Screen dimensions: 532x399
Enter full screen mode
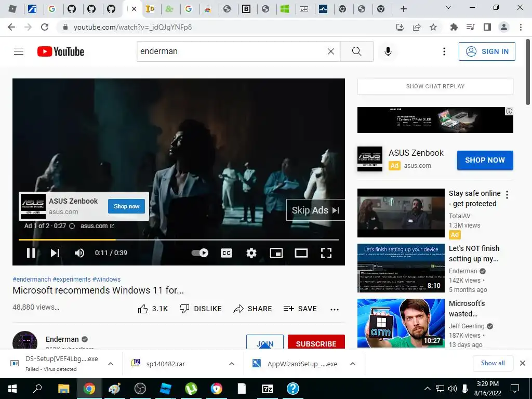tap(326, 253)
